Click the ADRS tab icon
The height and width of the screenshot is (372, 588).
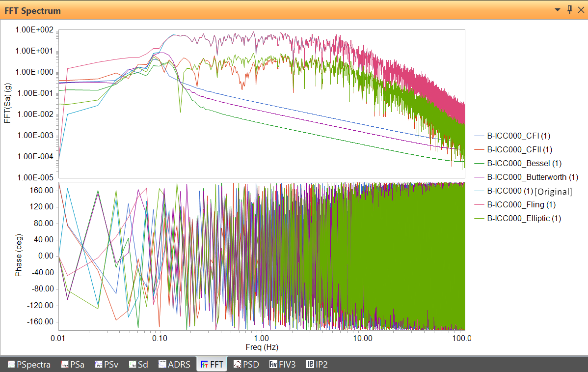click(x=162, y=365)
